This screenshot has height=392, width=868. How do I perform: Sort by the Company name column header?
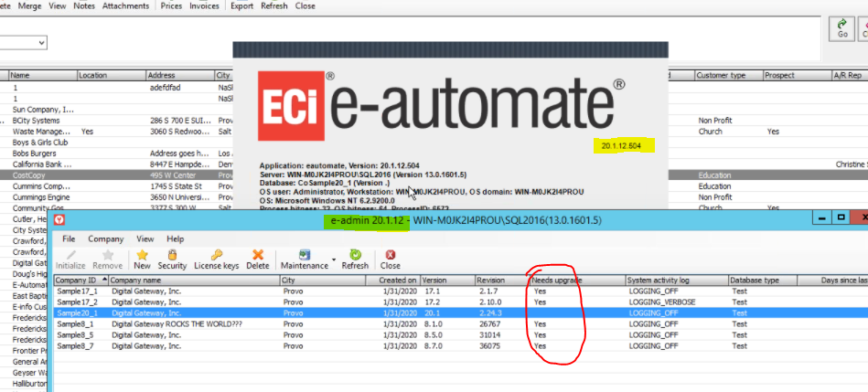pyautogui.click(x=194, y=281)
